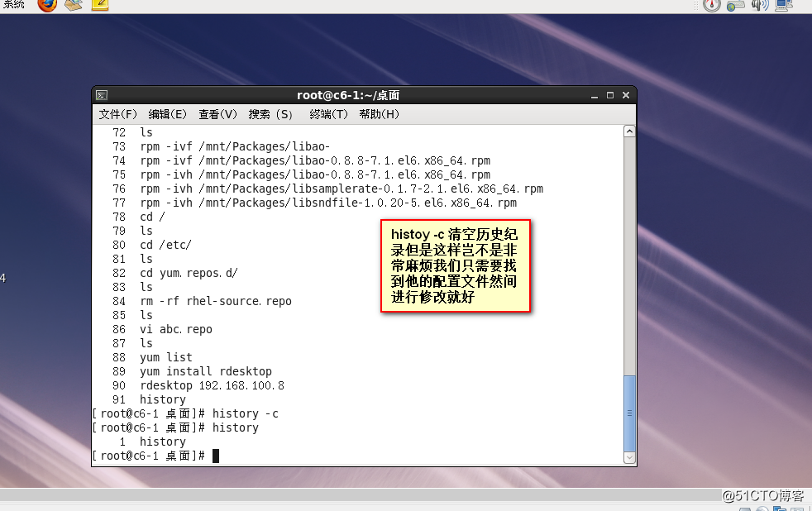
Task: Open the terminal window menu icon
Action: click(x=102, y=95)
